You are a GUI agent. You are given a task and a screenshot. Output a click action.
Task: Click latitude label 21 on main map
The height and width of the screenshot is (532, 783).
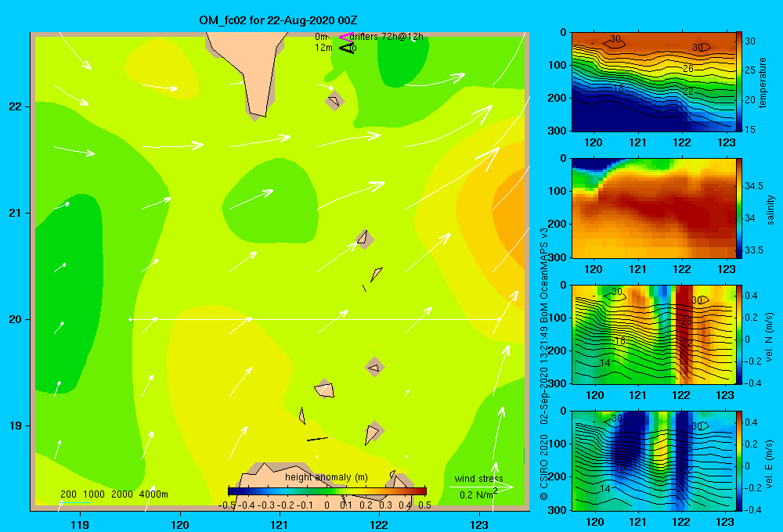coord(15,213)
